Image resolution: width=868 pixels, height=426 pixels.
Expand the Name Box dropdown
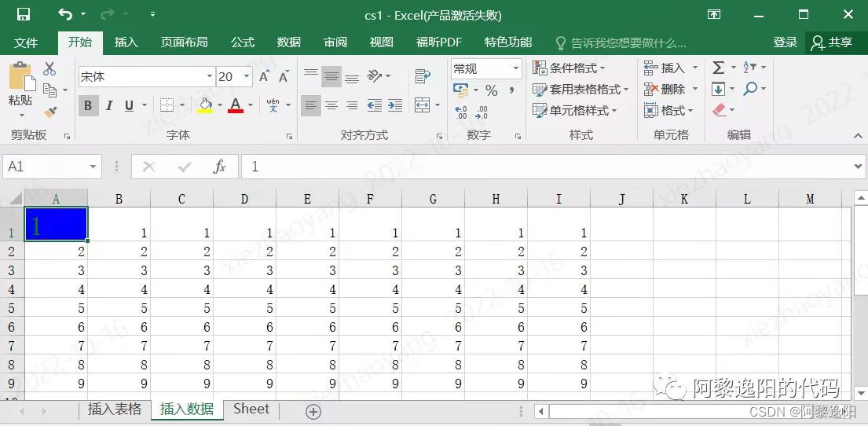(x=93, y=167)
